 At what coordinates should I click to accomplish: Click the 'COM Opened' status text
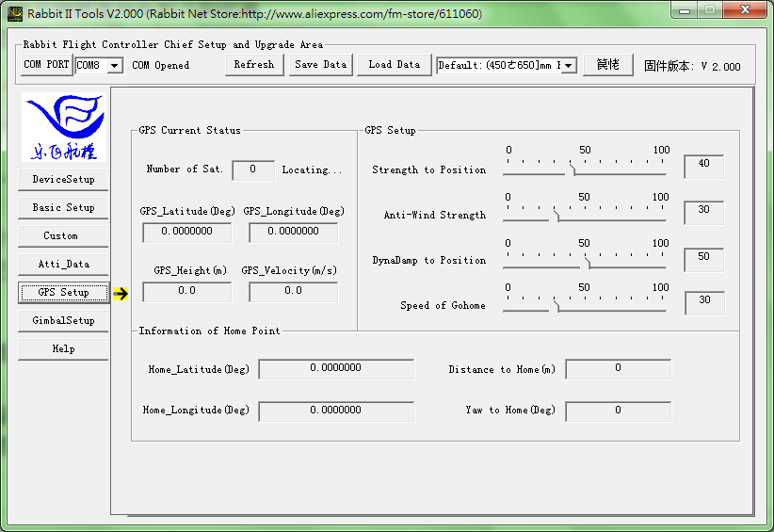[x=160, y=65]
